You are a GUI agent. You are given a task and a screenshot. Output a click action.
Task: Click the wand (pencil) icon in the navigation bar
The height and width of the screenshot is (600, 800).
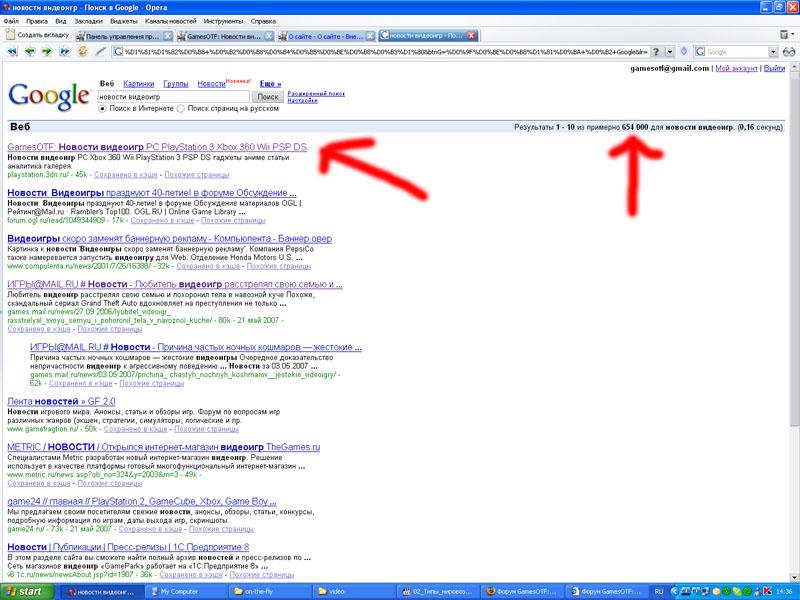point(101,52)
